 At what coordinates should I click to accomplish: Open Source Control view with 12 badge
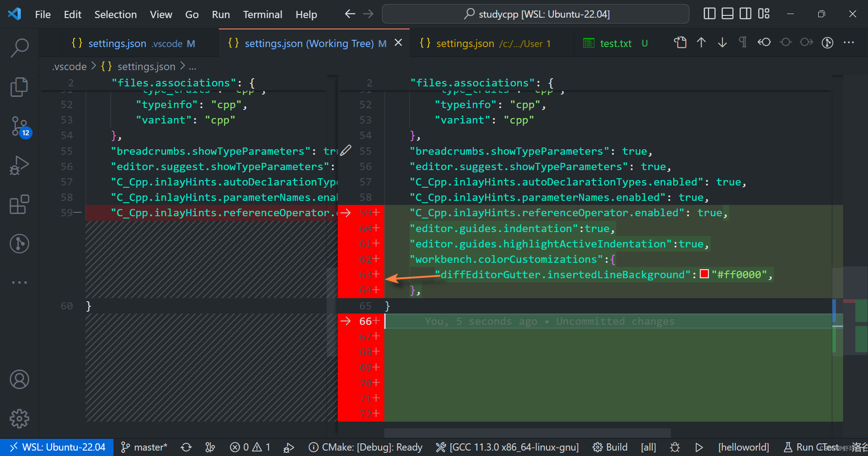(20, 127)
